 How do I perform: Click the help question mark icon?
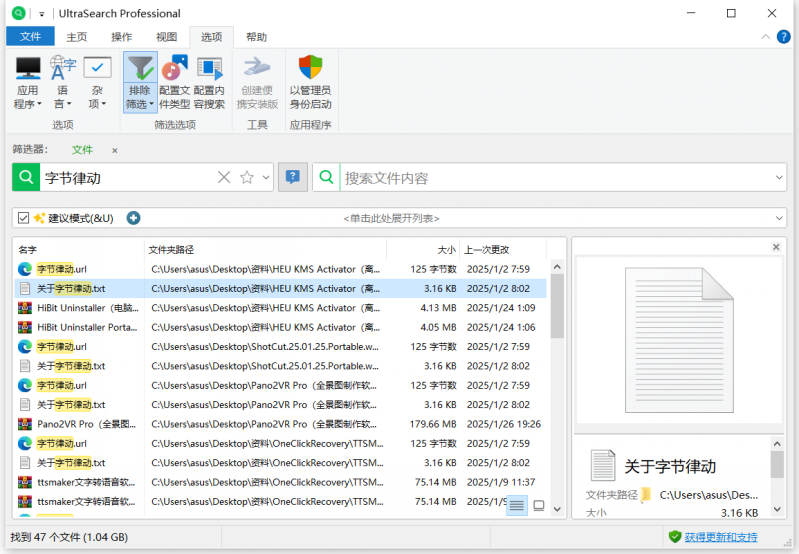click(x=783, y=37)
